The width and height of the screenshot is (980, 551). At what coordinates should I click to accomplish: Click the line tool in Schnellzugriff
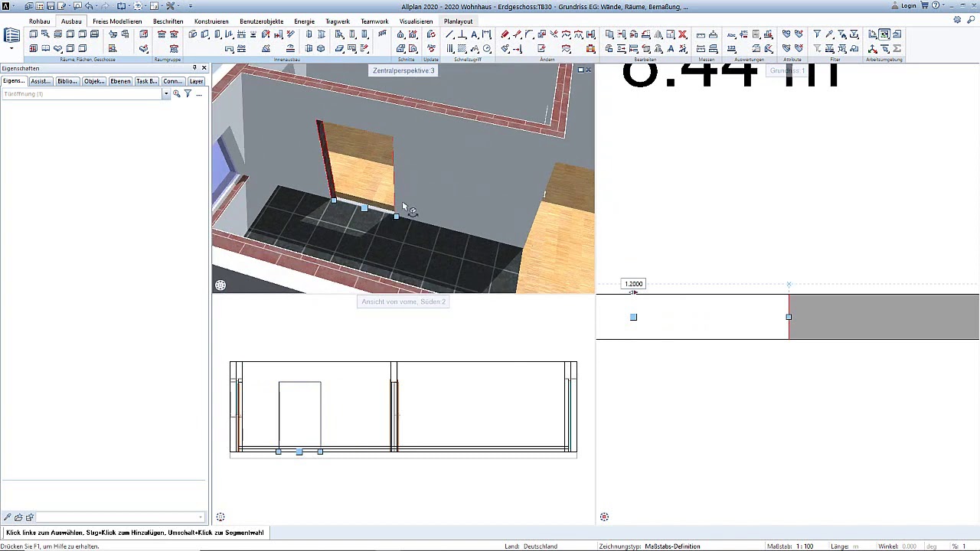tap(449, 34)
